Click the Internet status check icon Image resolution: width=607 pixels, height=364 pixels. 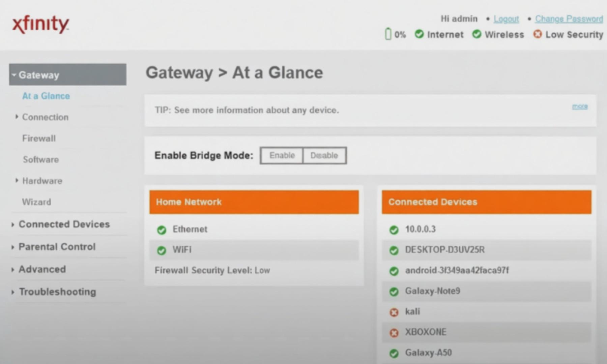[x=419, y=34]
